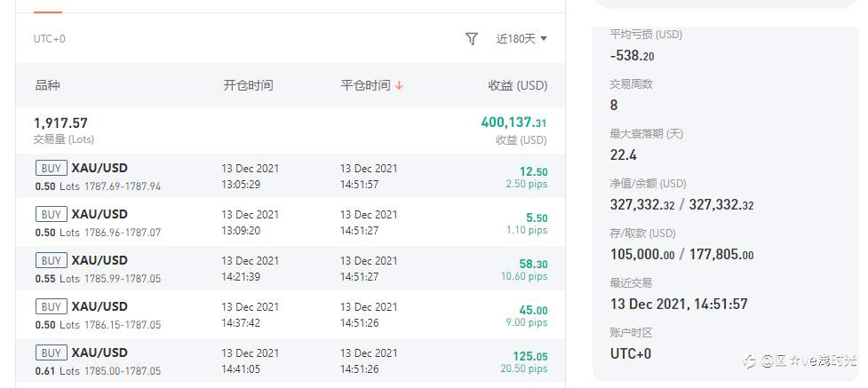Click the 400,137.31 total profit figure
Viewport: 868px width, 388px height.
point(514,123)
